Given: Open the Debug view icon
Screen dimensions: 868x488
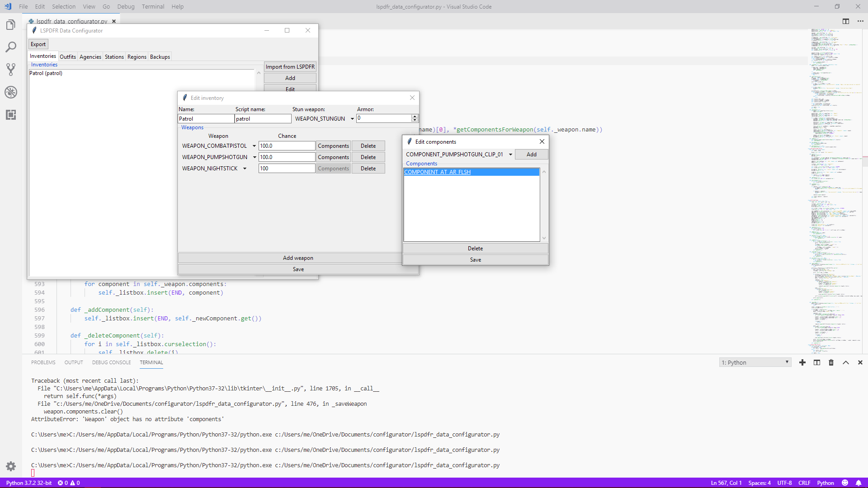Looking at the screenshot, I should pos(11,92).
